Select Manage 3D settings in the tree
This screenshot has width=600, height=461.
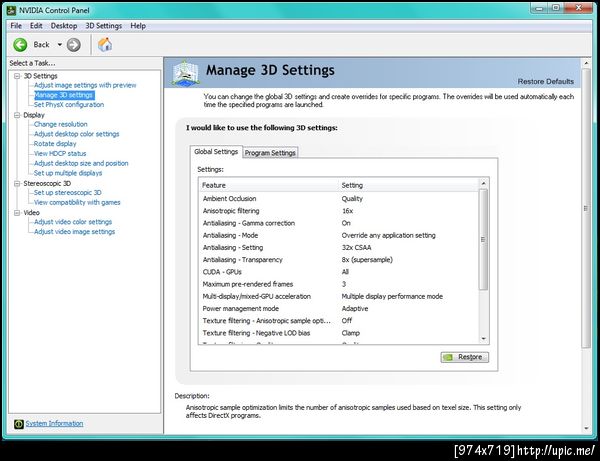(64, 95)
